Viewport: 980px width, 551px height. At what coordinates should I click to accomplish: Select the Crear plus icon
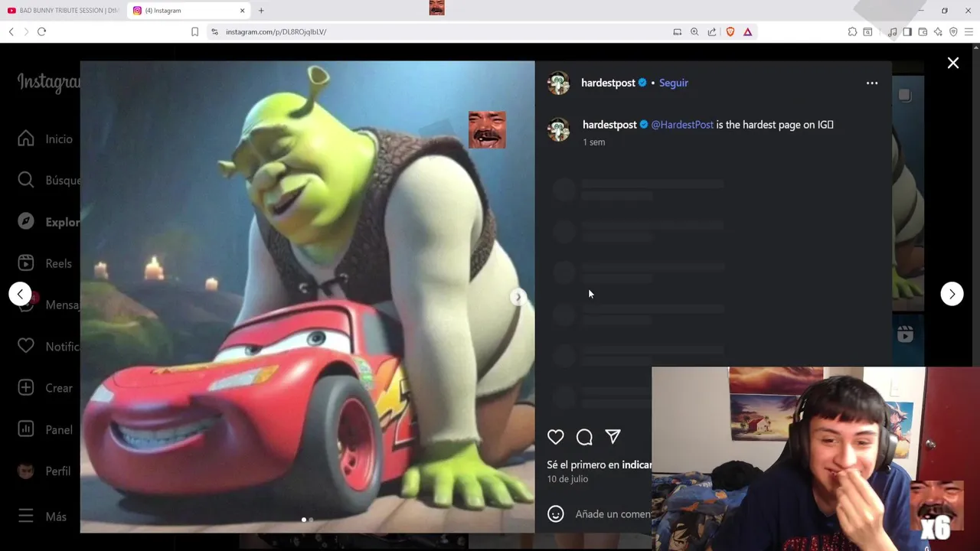click(x=26, y=388)
